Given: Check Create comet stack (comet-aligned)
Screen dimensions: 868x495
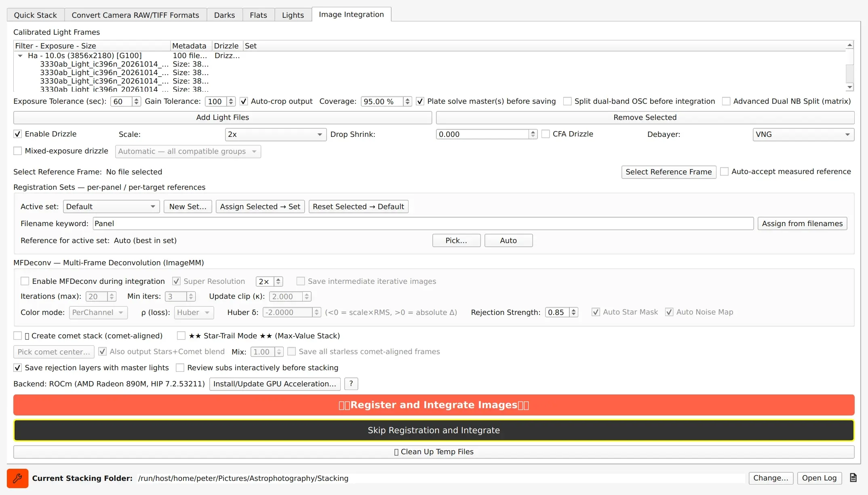Looking at the screenshot, I should (18, 336).
